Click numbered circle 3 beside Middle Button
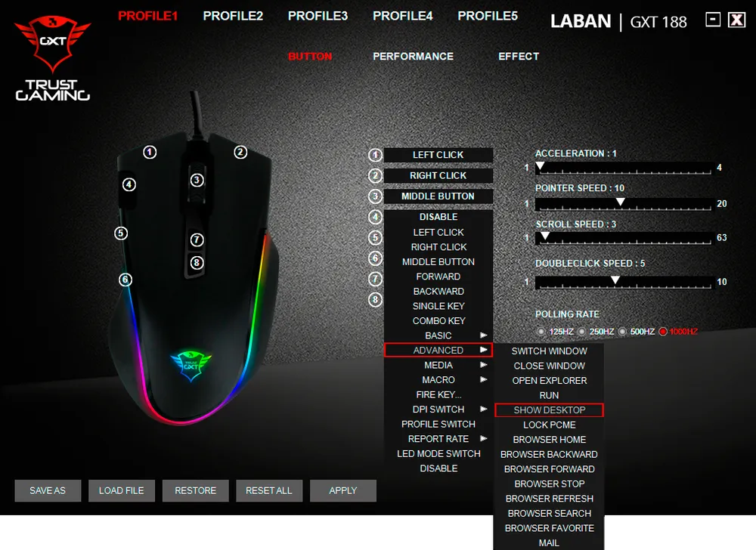The image size is (756, 550). pos(375,196)
